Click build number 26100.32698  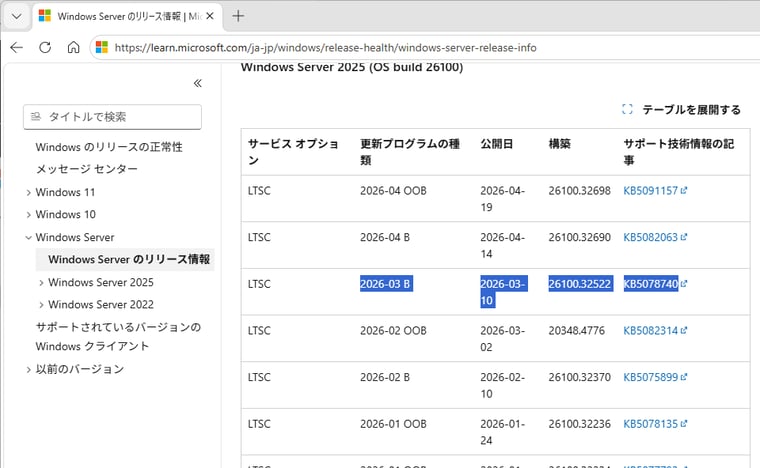[579, 190]
